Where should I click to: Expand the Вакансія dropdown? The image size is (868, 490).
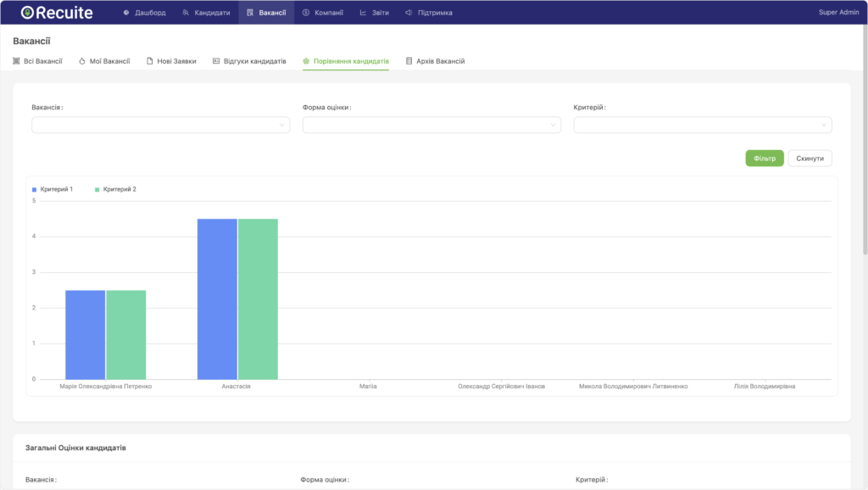(160, 125)
